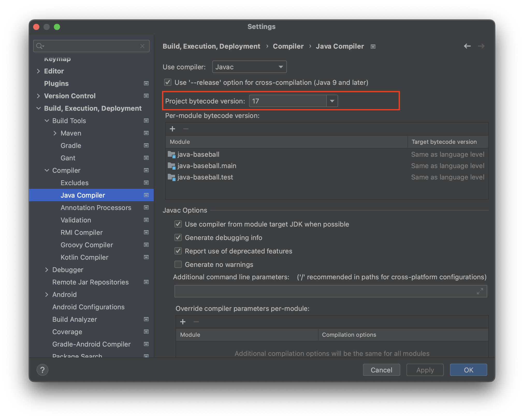
Task: Clear the settings search field with X icon
Action: point(142,46)
